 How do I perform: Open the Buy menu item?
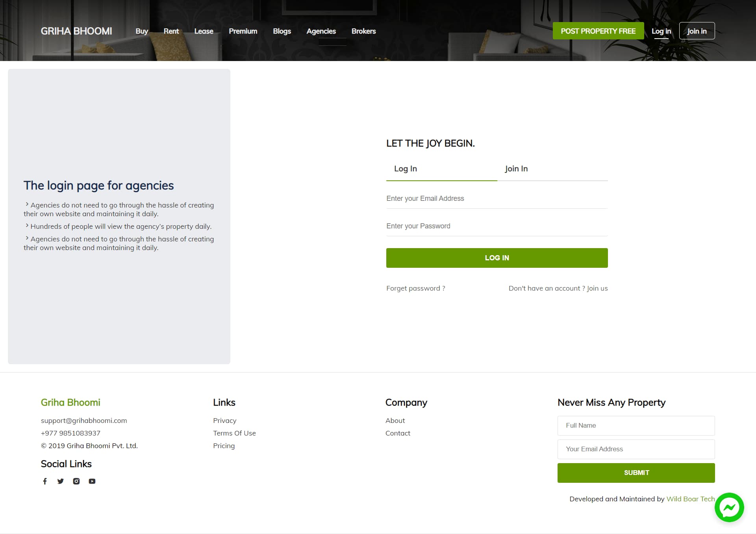(x=142, y=31)
